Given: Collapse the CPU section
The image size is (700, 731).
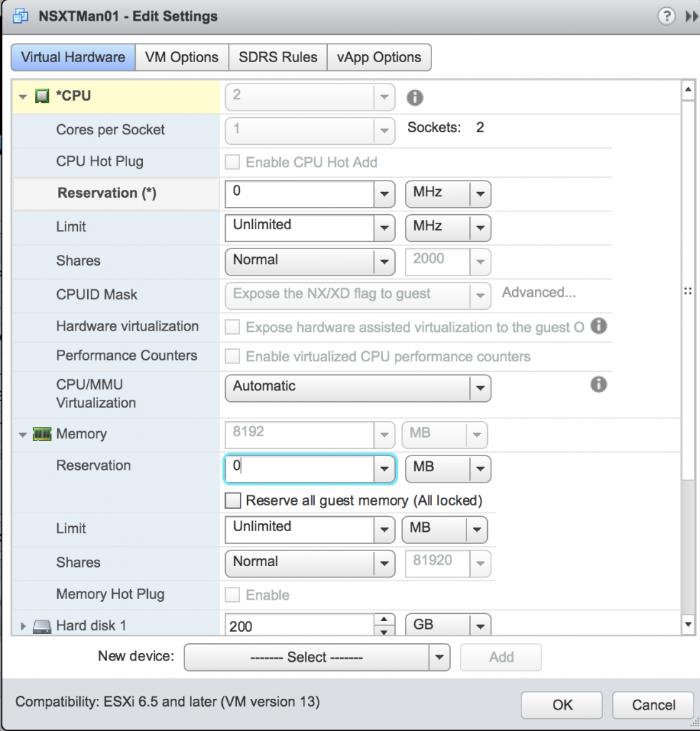Looking at the screenshot, I should tap(22, 97).
